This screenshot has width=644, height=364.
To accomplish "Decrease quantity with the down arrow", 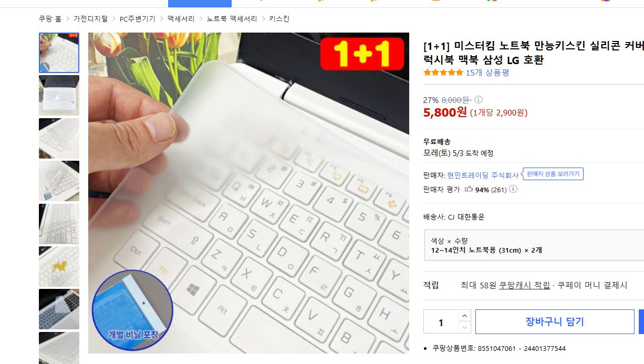I will point(465,327).
